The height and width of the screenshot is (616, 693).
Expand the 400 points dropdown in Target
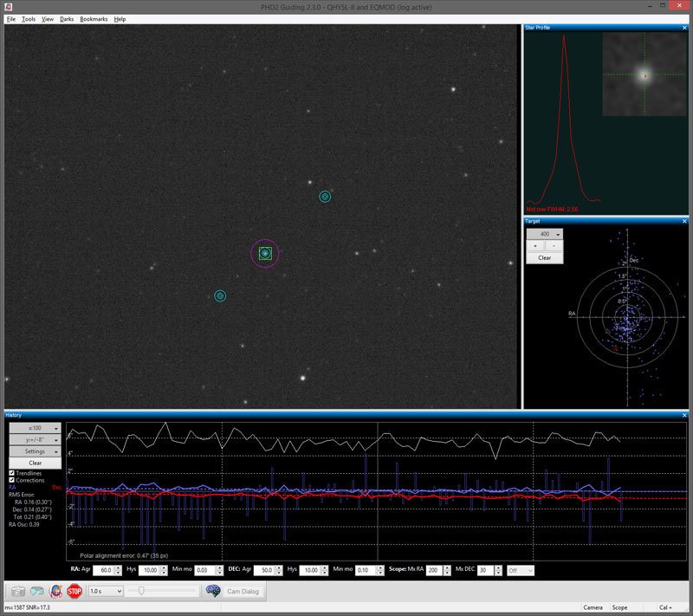(545, 234)
